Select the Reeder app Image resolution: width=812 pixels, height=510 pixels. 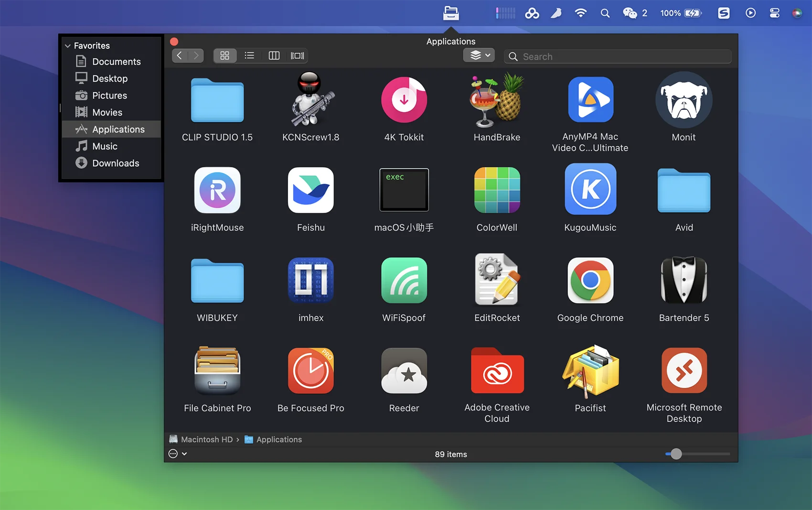click(404, 371)
